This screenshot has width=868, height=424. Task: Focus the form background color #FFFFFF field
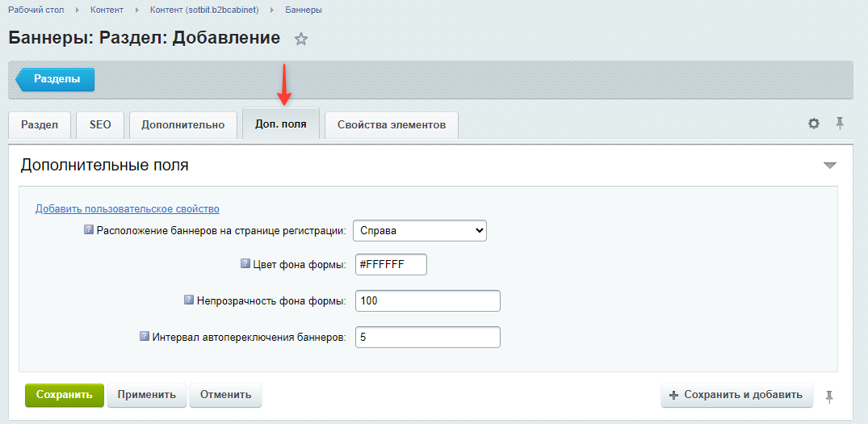[390, 265]
